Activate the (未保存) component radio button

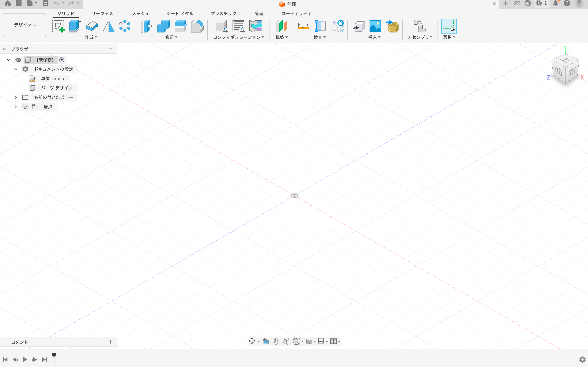(x=62, y=60)
